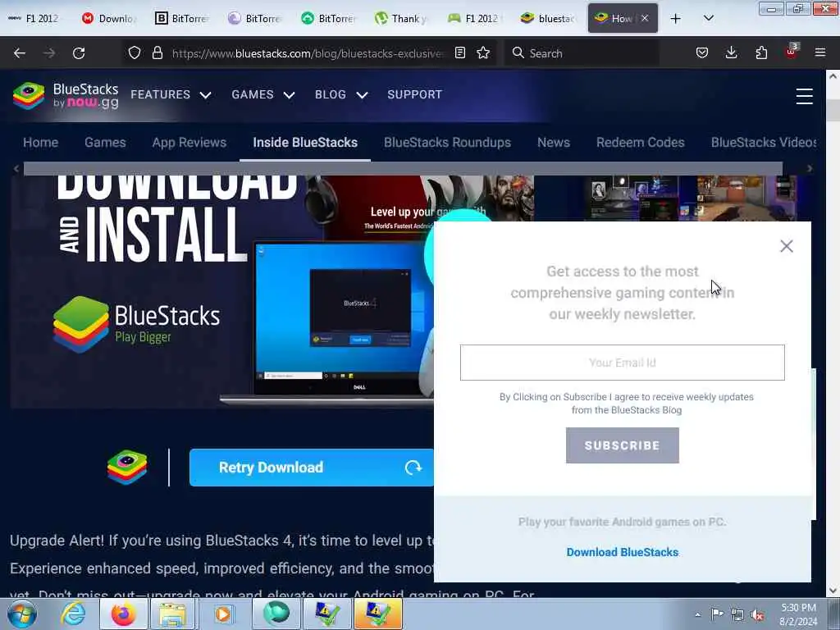Close the active How tab
The height and width of the screenshot is (630, 840).
(x=645, y=18)
